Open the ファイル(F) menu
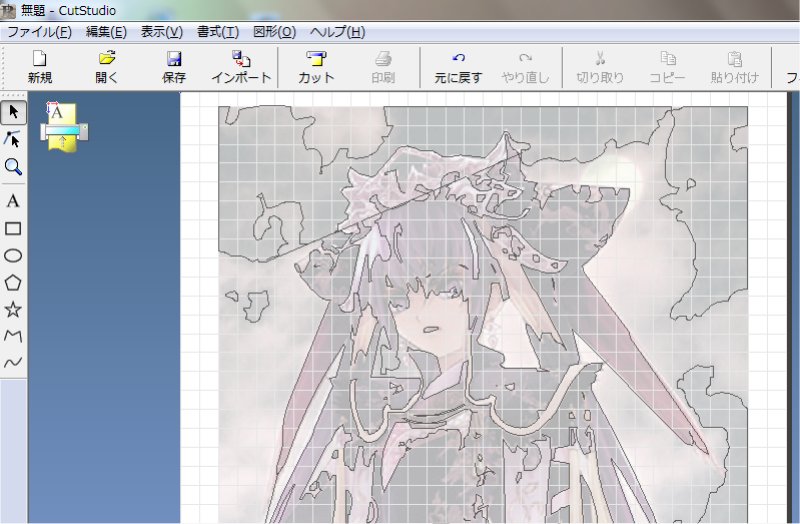 (x=39, y=32)
